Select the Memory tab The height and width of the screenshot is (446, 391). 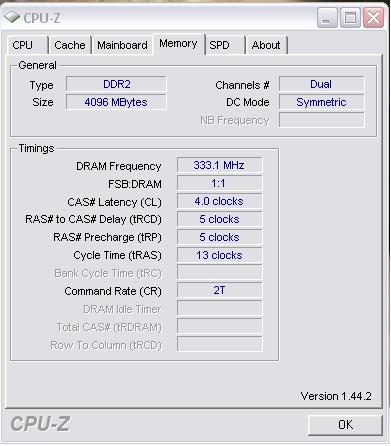(x=178, y=44)
